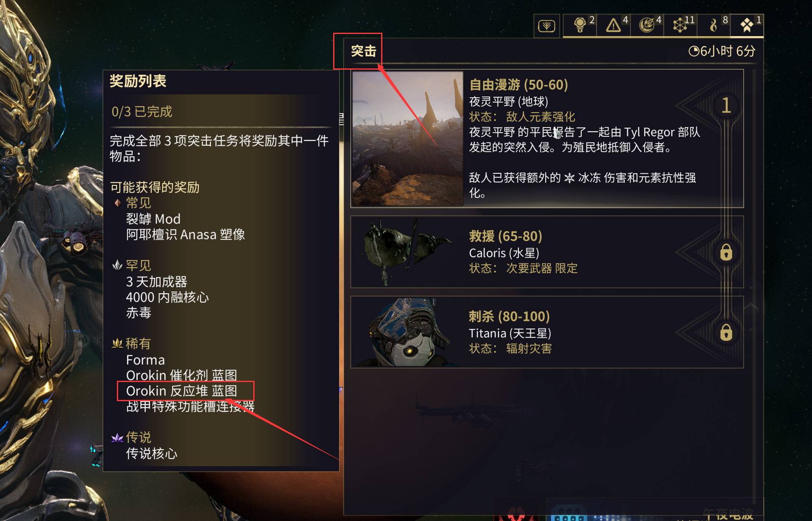Select the 自由漫游 (50-60) mission entry
812x521 pixels.
pyautogui.click(x=547, y=139)
